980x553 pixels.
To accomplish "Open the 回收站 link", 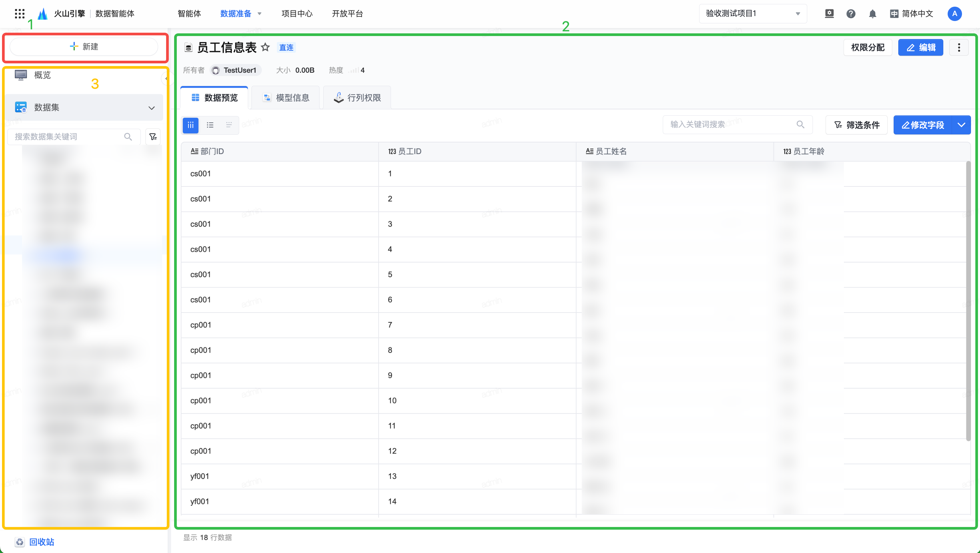I will click(x=41, y=542).
